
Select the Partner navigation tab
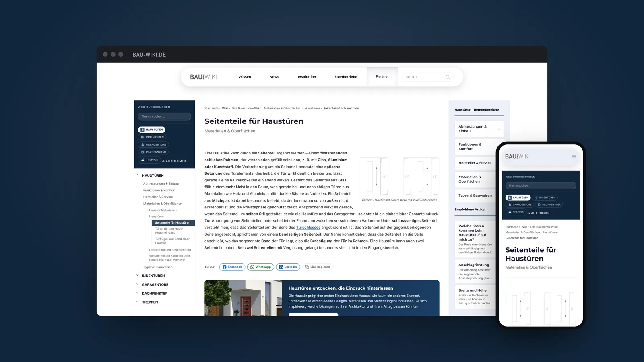(x=382, y=76)
